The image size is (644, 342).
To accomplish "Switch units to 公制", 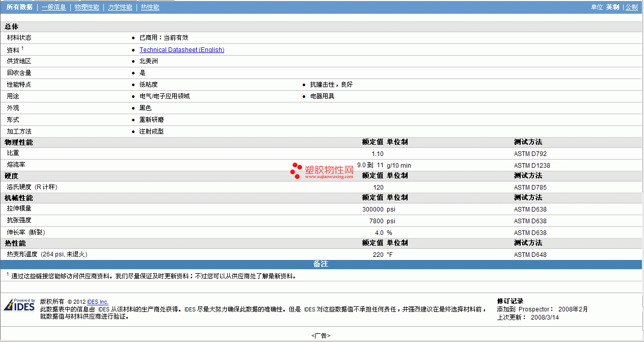I will tap(631, 7).
